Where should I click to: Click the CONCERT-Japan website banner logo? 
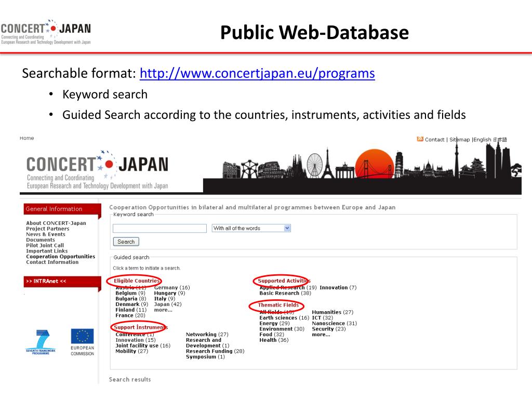tap(97, 170)
